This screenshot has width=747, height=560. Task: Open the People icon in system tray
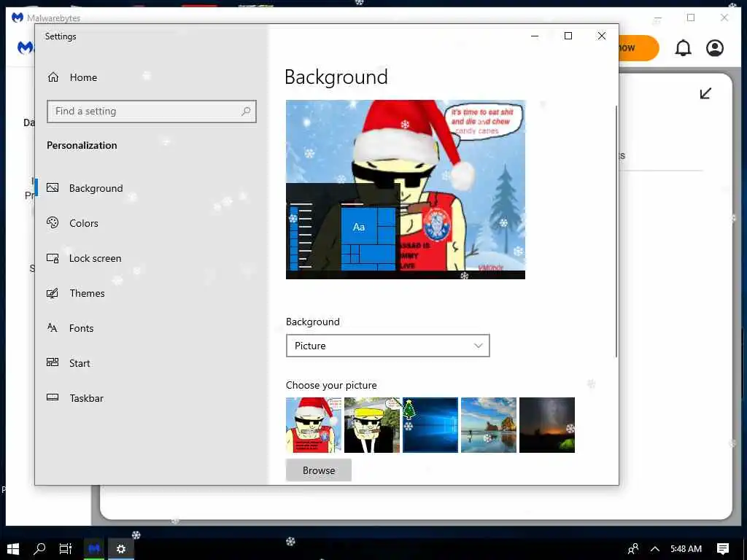(x=633, y=549)
